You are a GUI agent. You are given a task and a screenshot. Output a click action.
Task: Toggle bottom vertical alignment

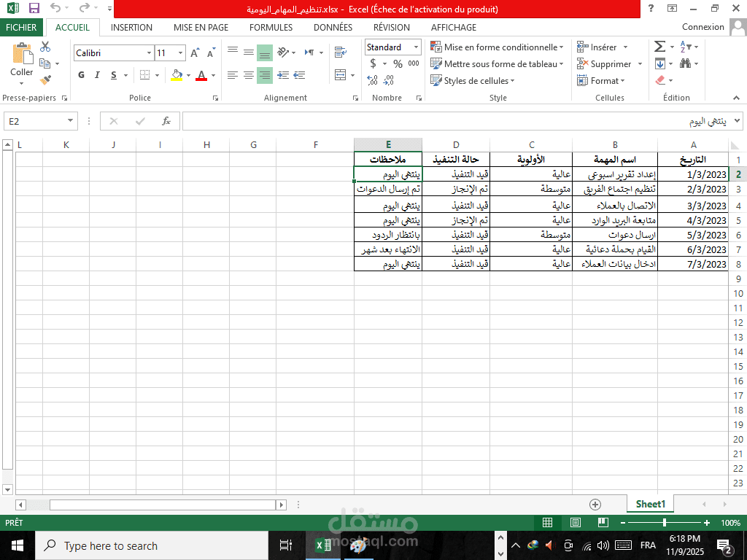coord(265,52)
